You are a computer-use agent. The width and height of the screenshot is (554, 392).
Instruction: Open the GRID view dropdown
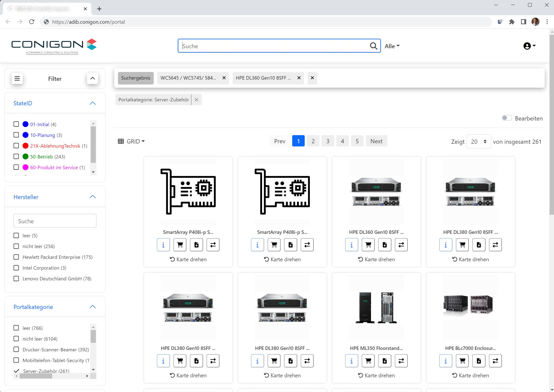coord(132,141)
